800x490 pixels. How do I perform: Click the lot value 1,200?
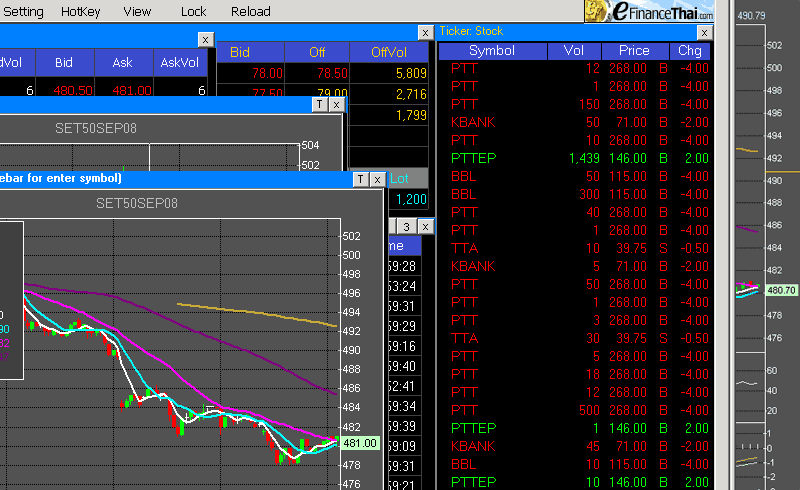[x=411, y=199]
